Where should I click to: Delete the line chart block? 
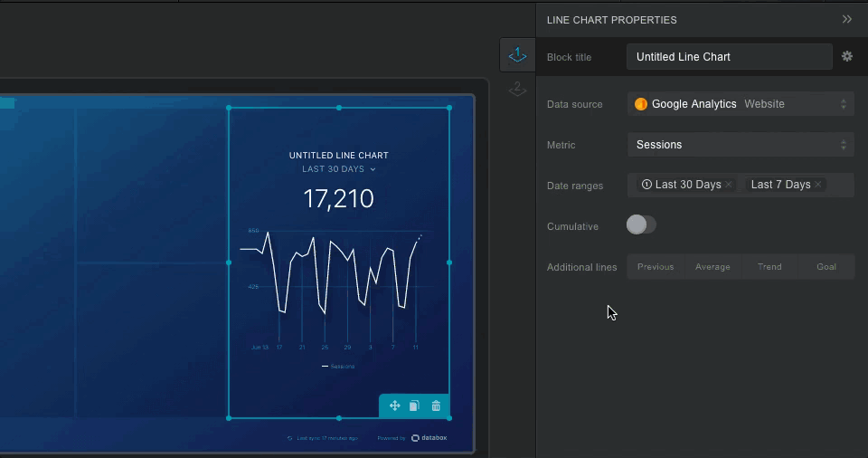coord(436,406)
